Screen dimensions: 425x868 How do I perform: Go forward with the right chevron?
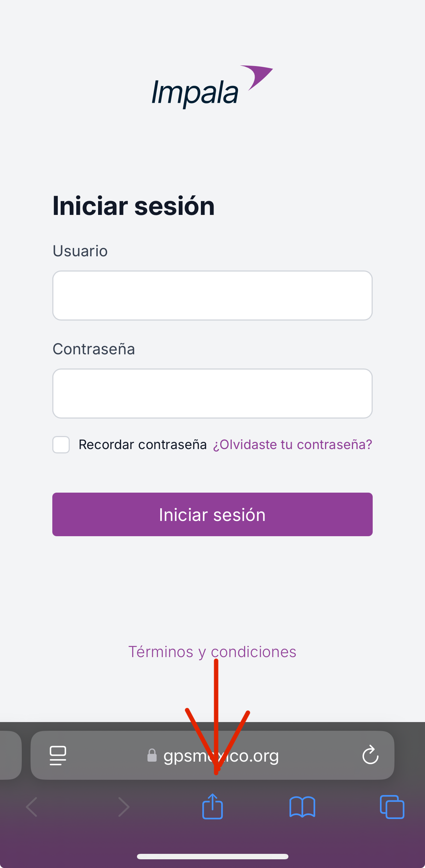click(124, 807)
